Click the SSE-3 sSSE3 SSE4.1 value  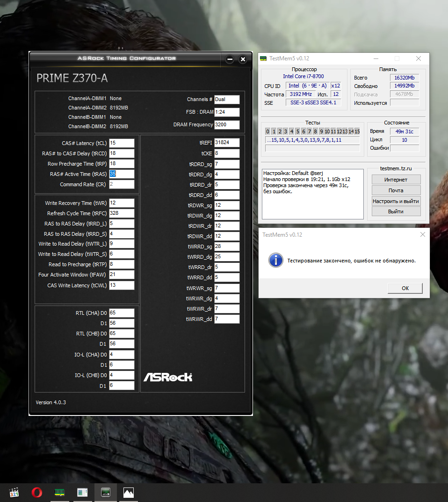tap(313, 102)
